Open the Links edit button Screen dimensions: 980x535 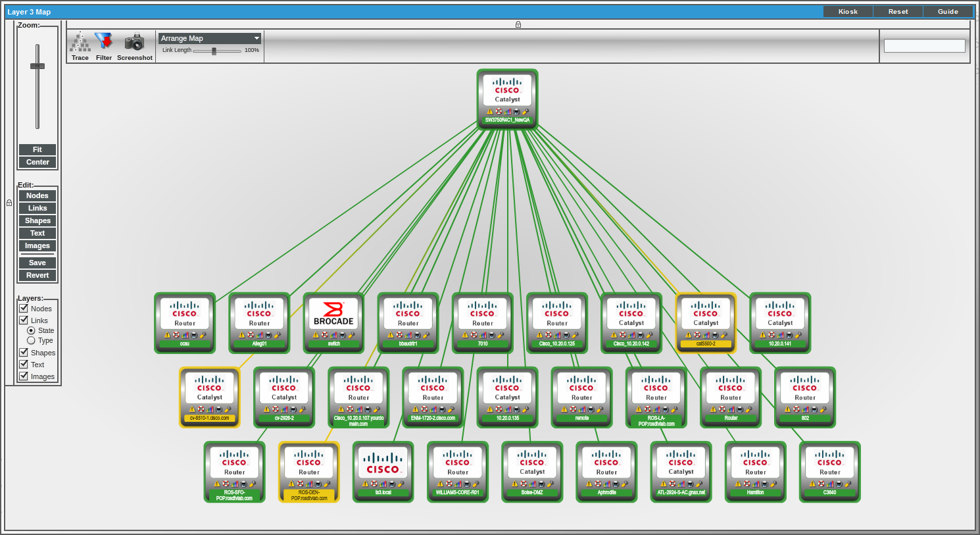pyautogui.click(x=37, y=208)
